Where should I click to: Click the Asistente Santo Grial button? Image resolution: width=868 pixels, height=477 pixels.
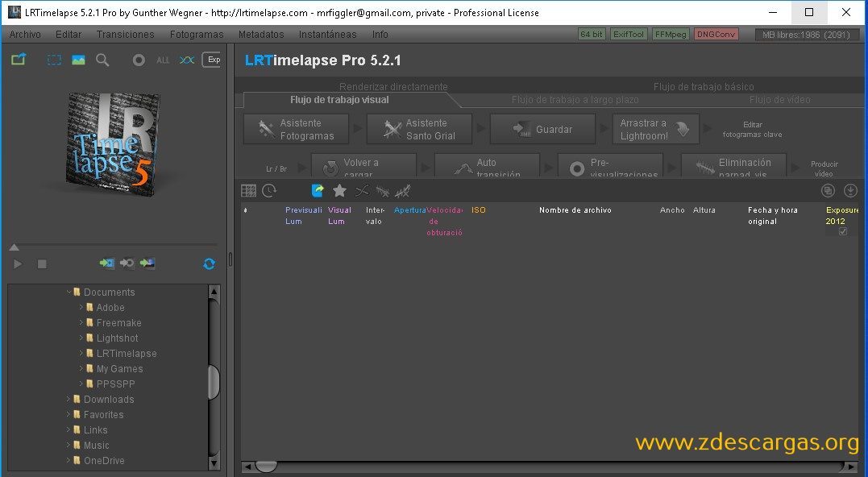(x=420, y=129)
